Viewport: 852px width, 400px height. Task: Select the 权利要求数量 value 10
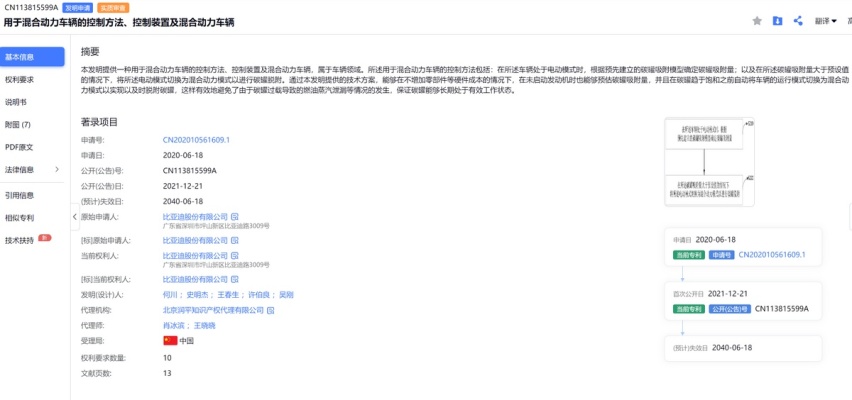[167, 358]
